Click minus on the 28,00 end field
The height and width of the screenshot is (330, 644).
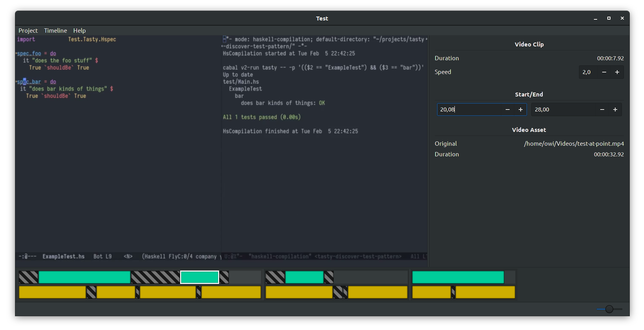(x=602, y=109)
